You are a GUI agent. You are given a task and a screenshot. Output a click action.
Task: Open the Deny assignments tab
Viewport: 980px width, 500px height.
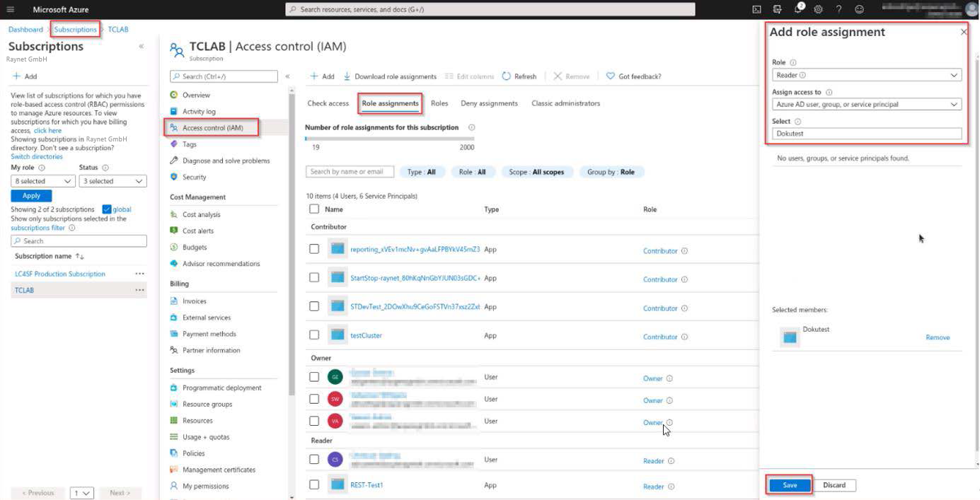pos(489,103)
